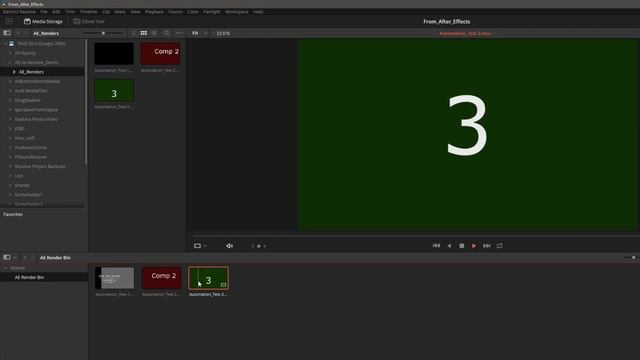Screen dimensions: 640x360
Task: Navigate back in media storage browser
Action: pyautogui.click(x=18, y=33)
